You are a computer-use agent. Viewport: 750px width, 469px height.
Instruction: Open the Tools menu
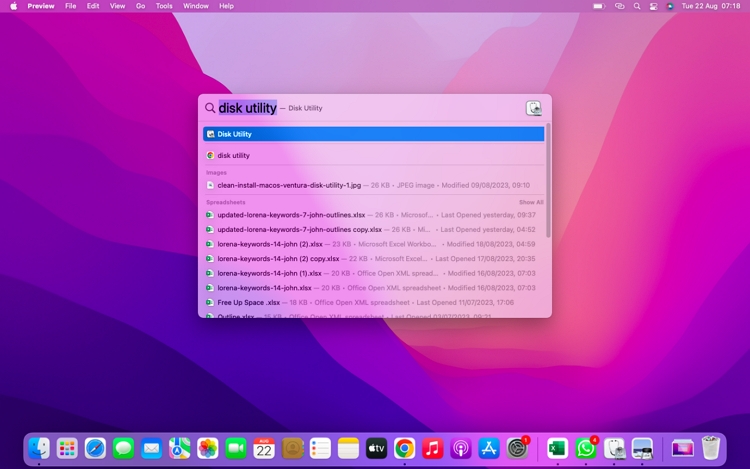click(x=164, y=6)
